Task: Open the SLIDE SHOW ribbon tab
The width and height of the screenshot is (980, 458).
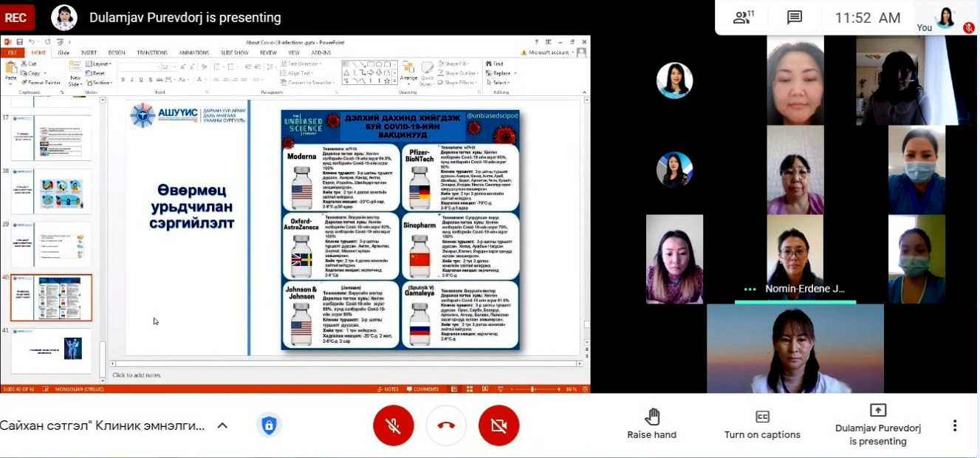Action: [235, 52]
